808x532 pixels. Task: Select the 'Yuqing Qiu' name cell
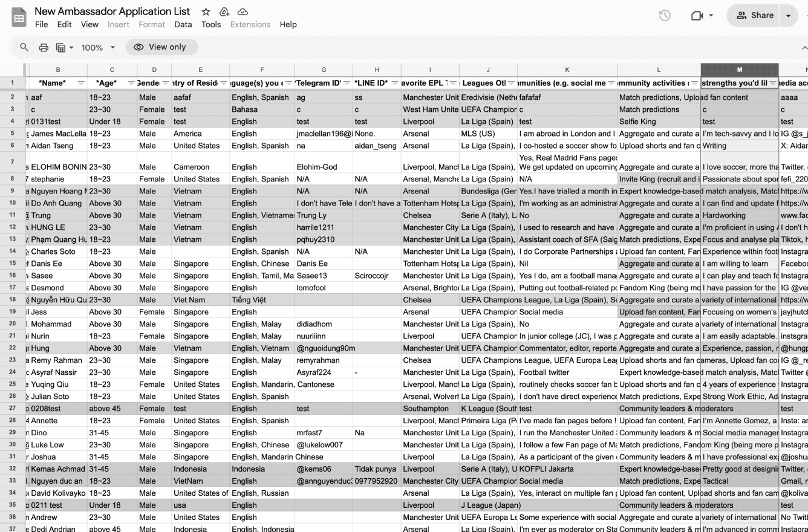[x=58, y=384]
